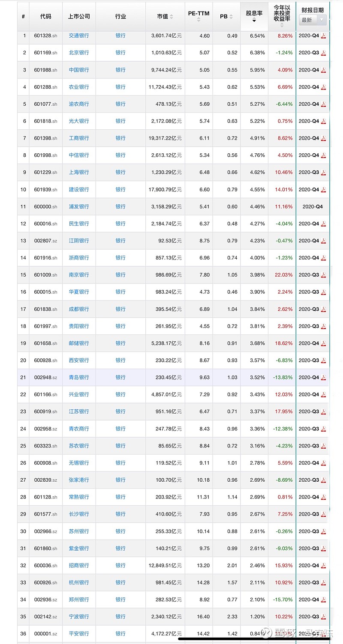Open 招商银行 company link
343x644 pixels.
[x=79, y=566]
